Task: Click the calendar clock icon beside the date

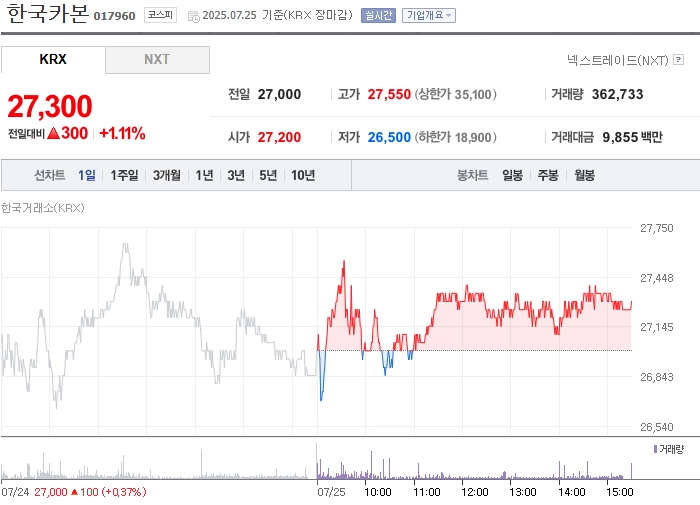Action: (193, 17)
